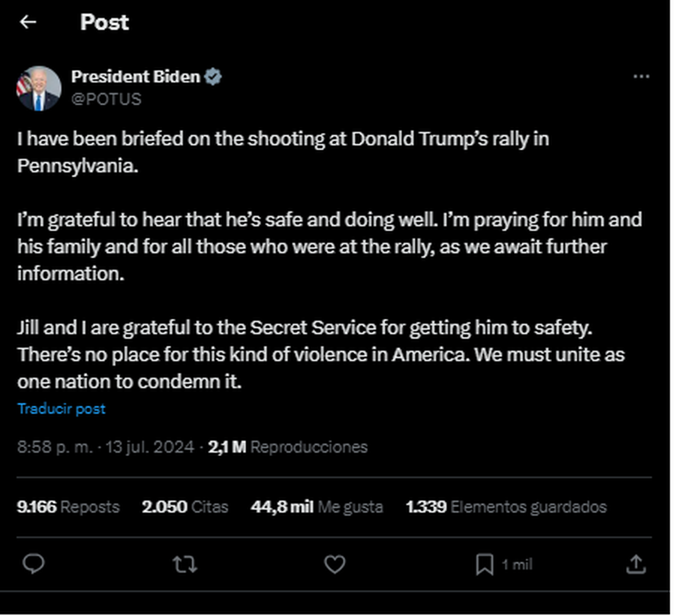Open the 2.050 Citas list
The height and width of the screenshot is (616, 676).
[x=185, y=507]
